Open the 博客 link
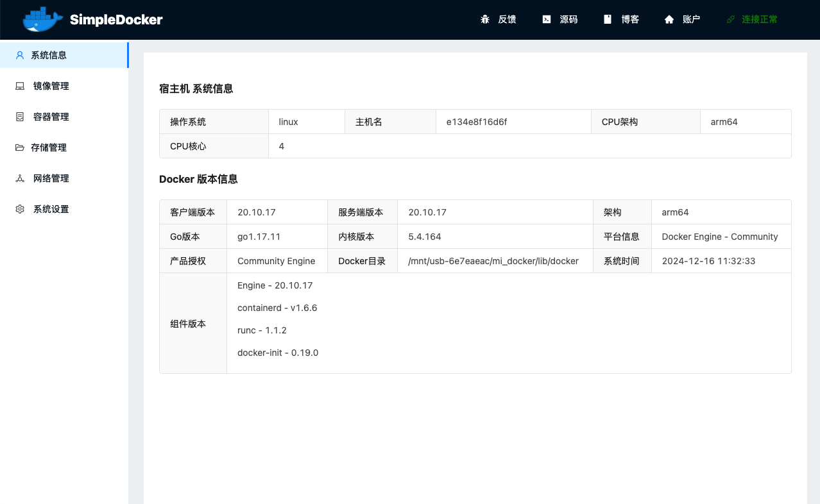This screenshot has width=820, height=504. [x=631, y=19]
